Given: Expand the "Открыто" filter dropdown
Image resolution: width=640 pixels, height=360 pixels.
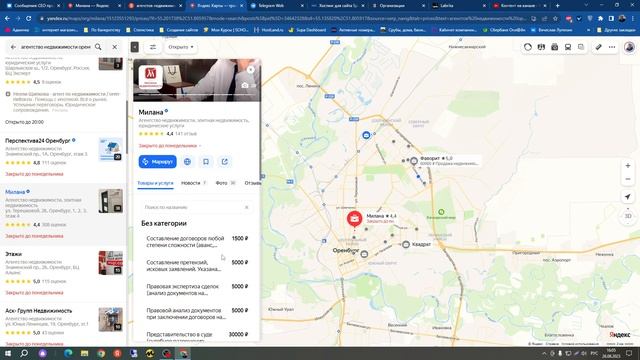Looking at the screenshot, I should 181,47.
